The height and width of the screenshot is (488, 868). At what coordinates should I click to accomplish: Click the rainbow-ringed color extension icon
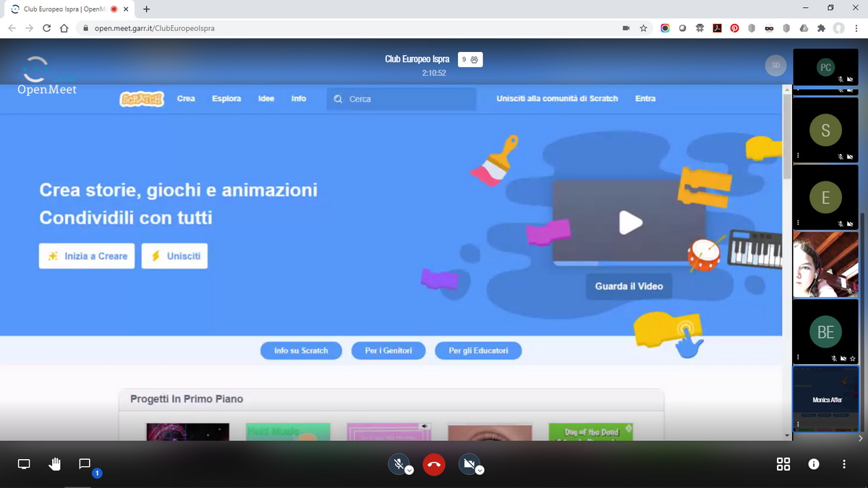click(x=665, y=28)
